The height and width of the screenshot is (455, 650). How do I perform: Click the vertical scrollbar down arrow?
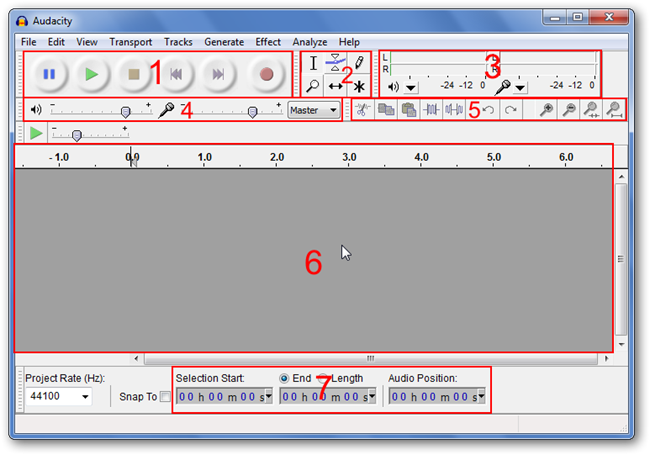pyautogui.click(x=621, y=344)
